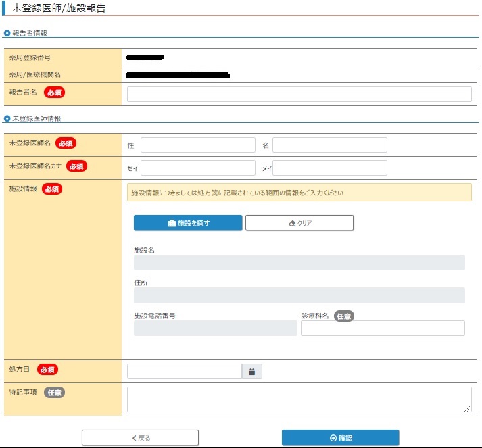Click the 処方日 date input
The image size is (482, 448).
(184, 371)
